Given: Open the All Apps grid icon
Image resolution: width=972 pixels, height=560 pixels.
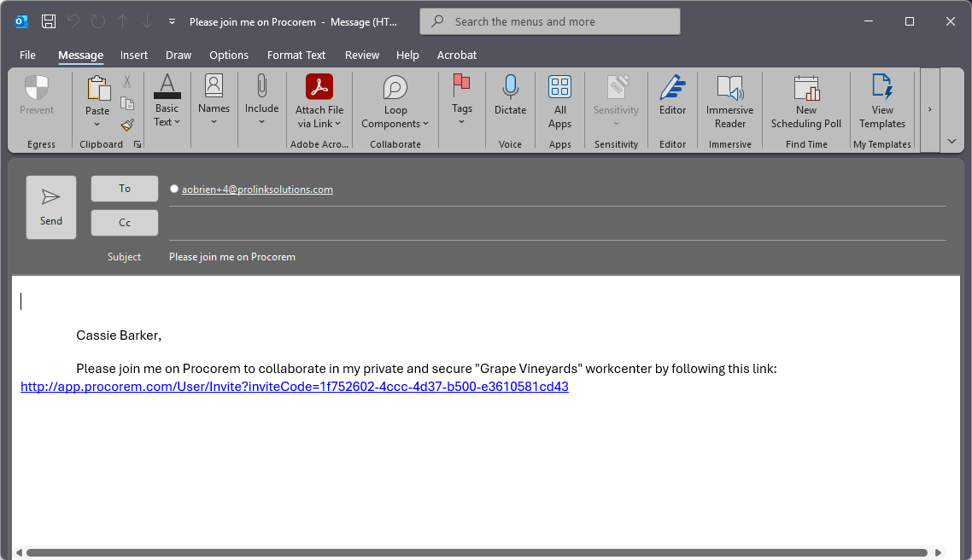Looking at the screenshot, I should click(x=559, y=87).
